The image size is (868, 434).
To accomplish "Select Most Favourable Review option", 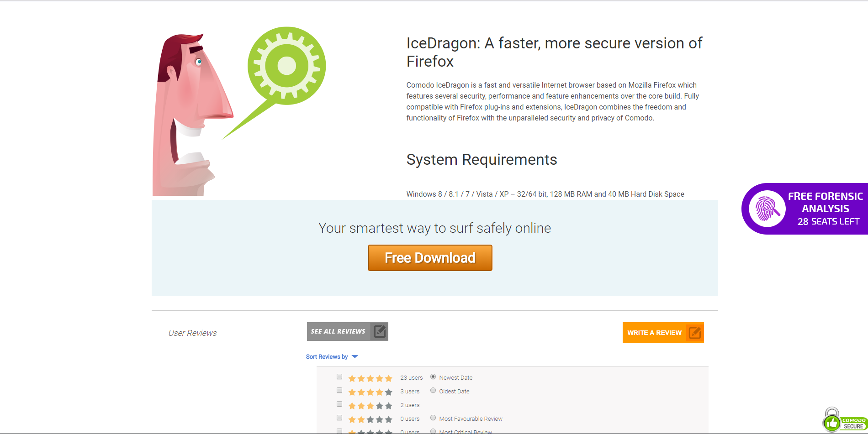I will (433, 418).
